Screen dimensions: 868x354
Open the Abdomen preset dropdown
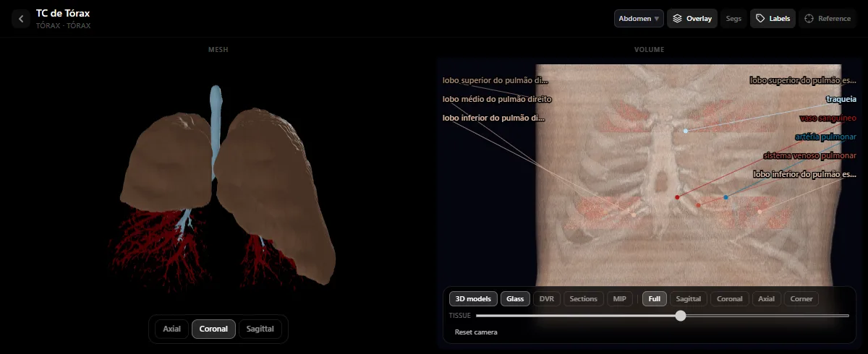point(639,19)
